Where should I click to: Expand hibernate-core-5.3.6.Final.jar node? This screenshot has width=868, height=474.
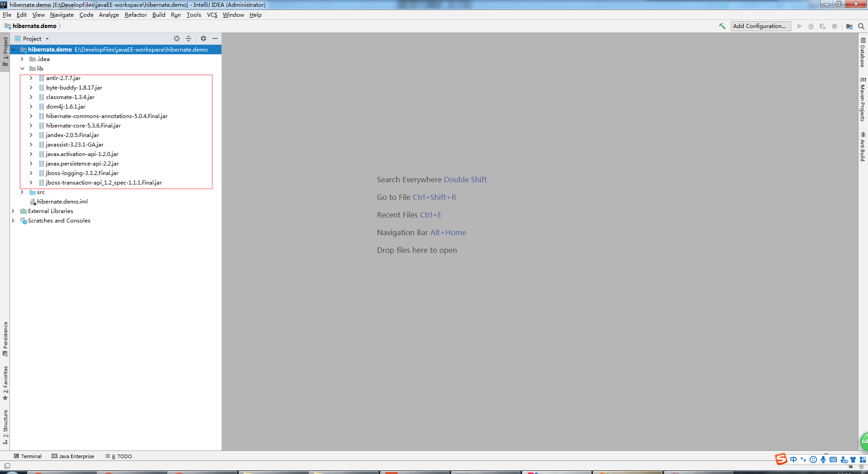click(x=31, y=126)
